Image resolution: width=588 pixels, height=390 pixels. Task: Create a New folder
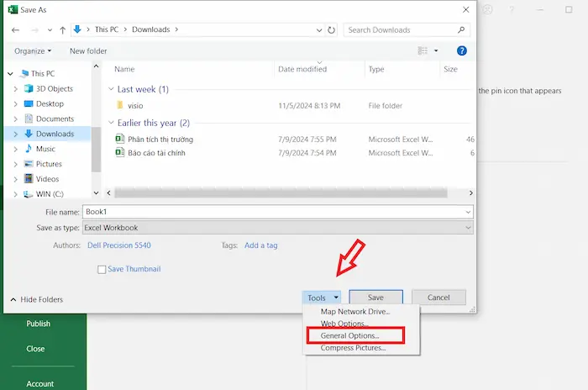pyautogui.click(x=88, y=51)
